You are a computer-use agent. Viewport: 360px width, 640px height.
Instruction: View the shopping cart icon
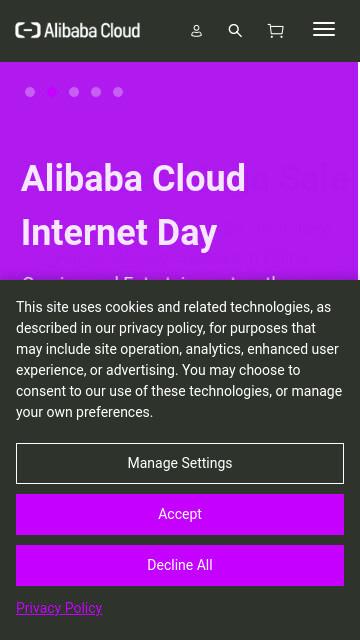click(x=276, y=31)
